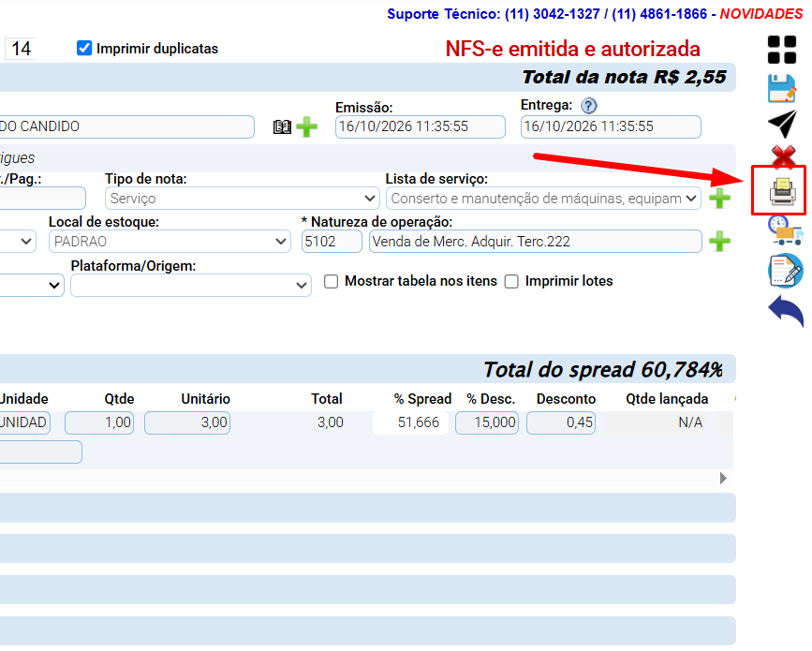
Task: Click the Qtde lançada N/A cell
Action: click(x=657, y=422)
